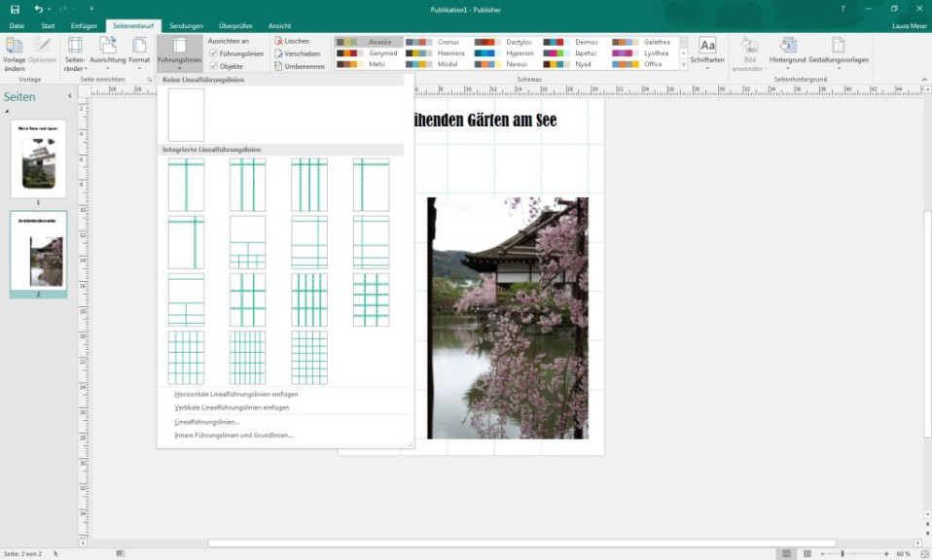Collapse the Seiten navigation pane
This screenshot has height=560, width=932.
pyautogui.click(x=69, y=95)
